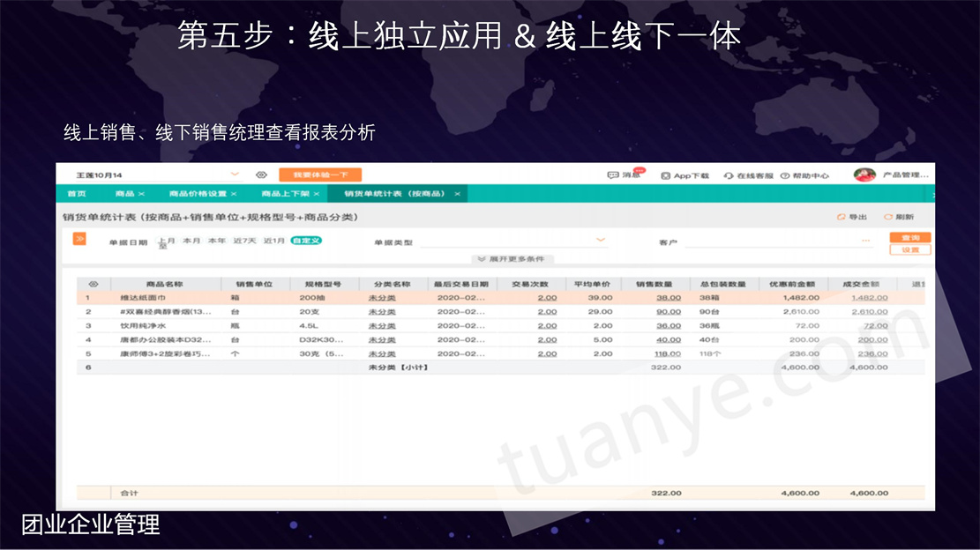This screenshot has height=550, width=980.
Task: Select the 近1月 date filter
Action: [x=273, y=241]
